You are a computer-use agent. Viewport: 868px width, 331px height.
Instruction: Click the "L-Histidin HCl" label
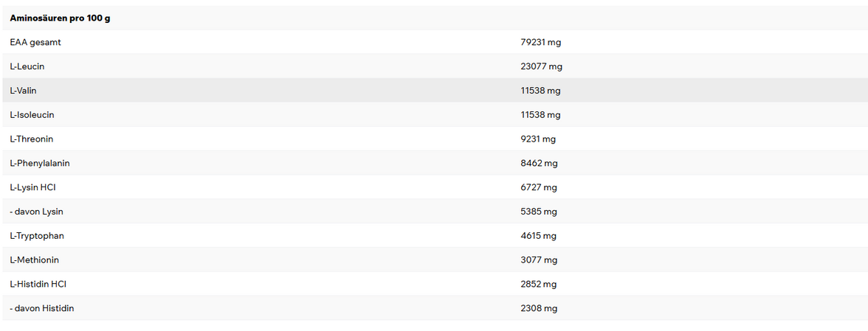coord(38,284)
